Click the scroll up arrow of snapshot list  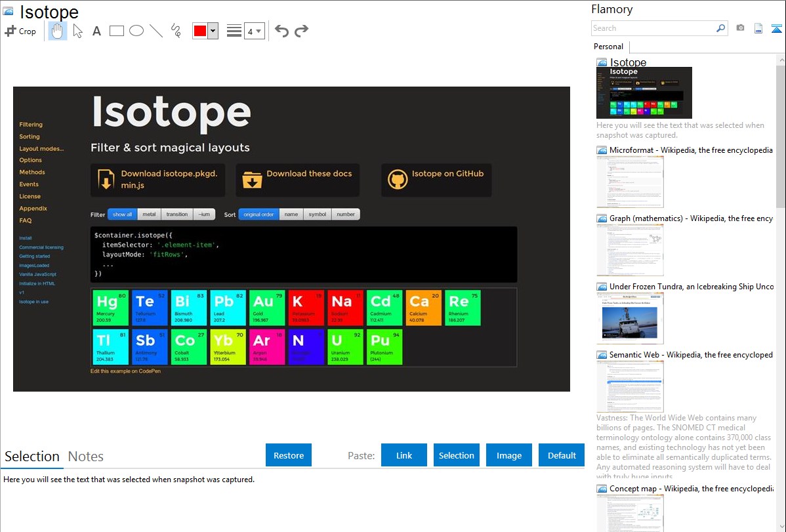(x=781, y=60)
